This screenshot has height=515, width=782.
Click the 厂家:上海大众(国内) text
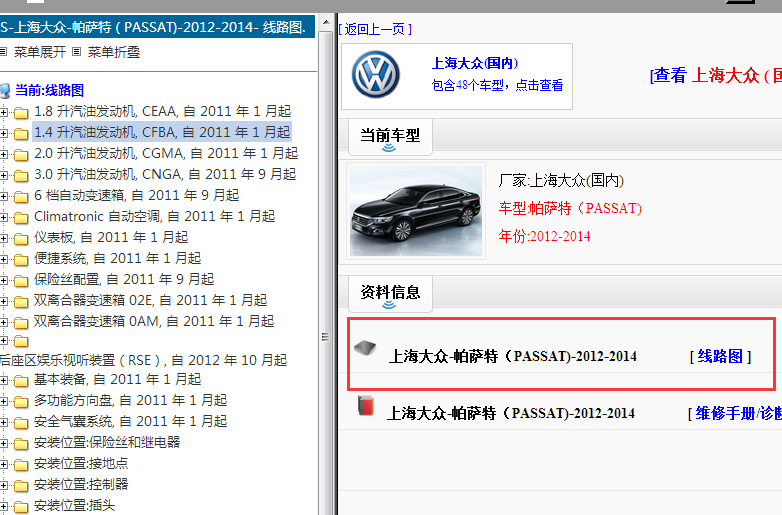pos(561,180)
